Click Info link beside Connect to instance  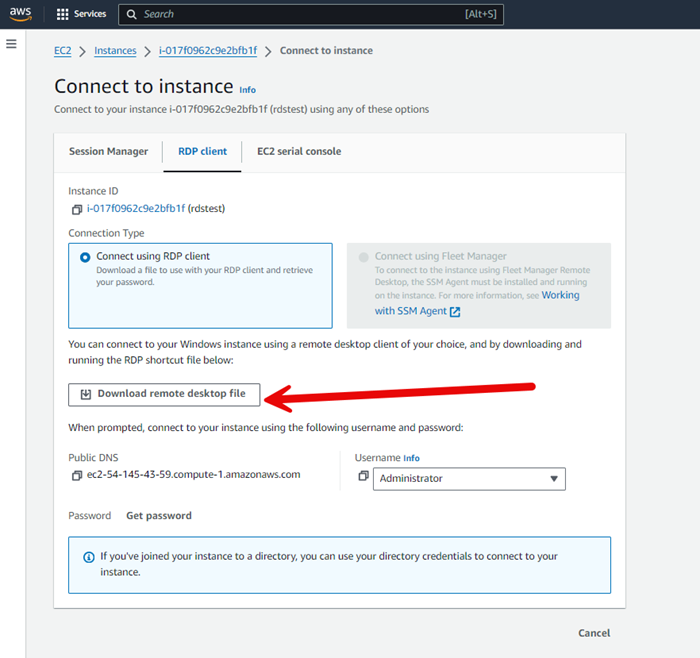[247, 90]
